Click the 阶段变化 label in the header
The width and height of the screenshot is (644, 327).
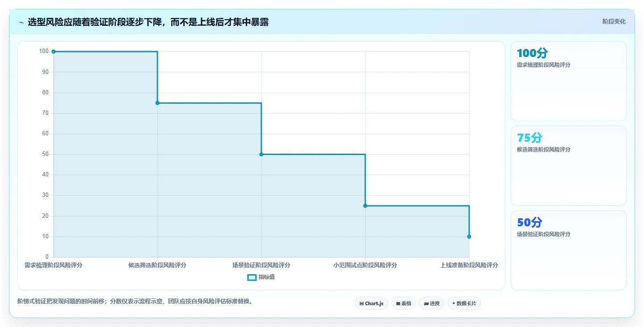pyautogui.click(x=614, y=21)
